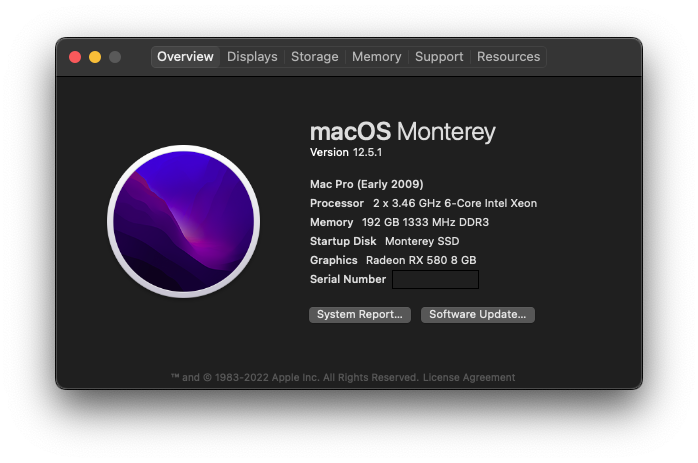The width and height of the screenshot is (698, 463).
Task: Click the 'Monterey SSD' startup disk value
Action: coord(422,241)
